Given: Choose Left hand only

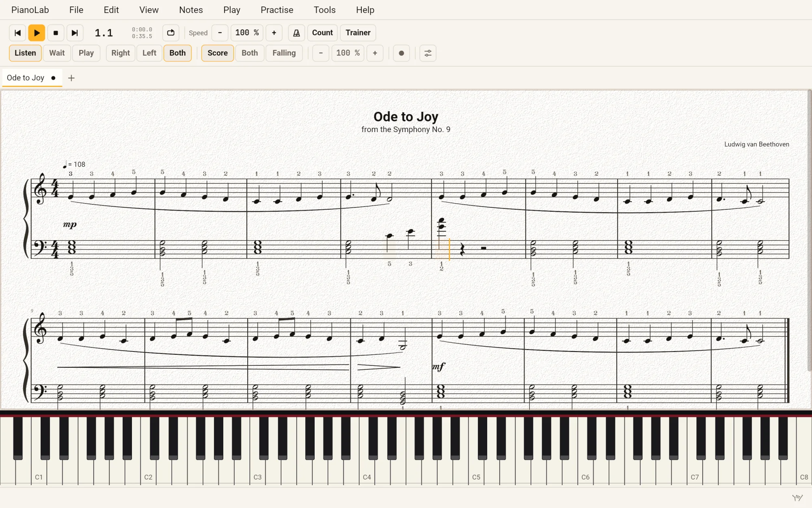Looking at the screenshot, I should click(149, 53).
